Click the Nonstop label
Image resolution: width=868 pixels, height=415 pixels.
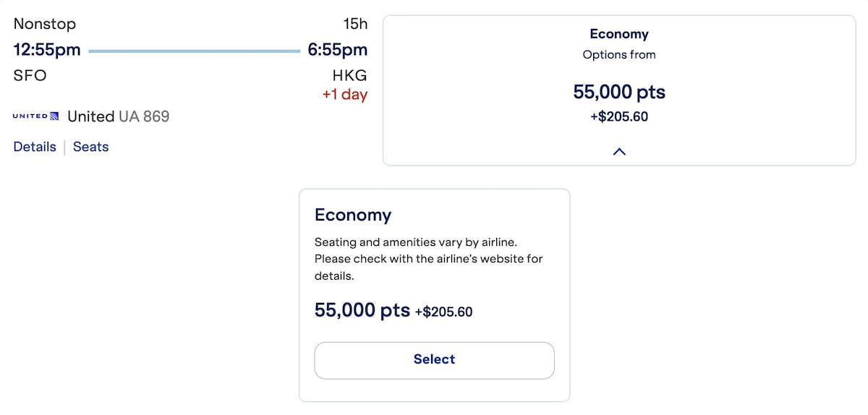44,24
